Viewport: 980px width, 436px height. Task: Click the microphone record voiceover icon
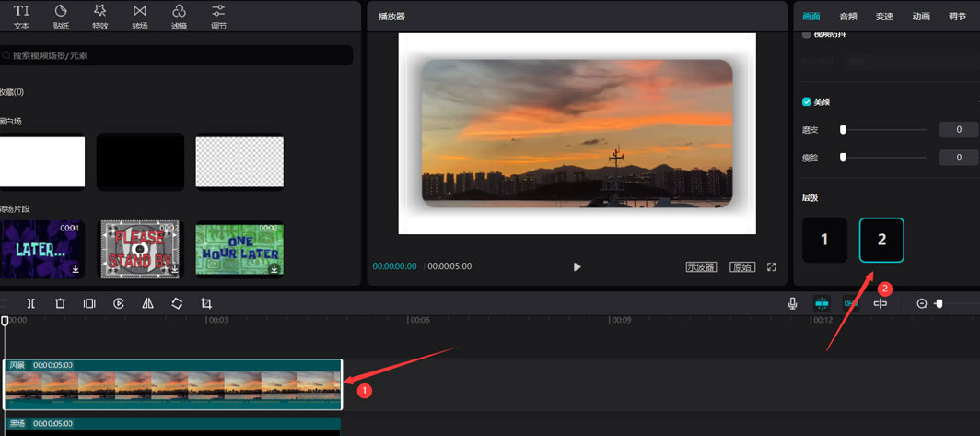pyautogui.click(x=792, y=303)
